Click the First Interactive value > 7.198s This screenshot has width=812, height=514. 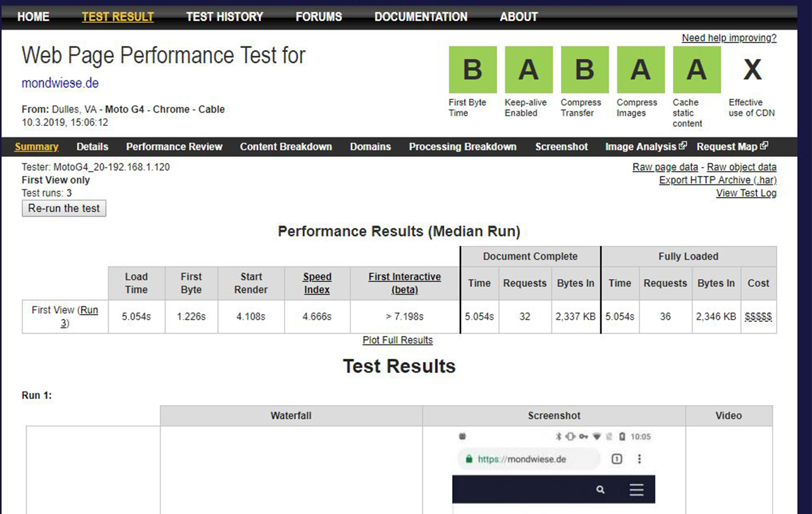[405, 317]
